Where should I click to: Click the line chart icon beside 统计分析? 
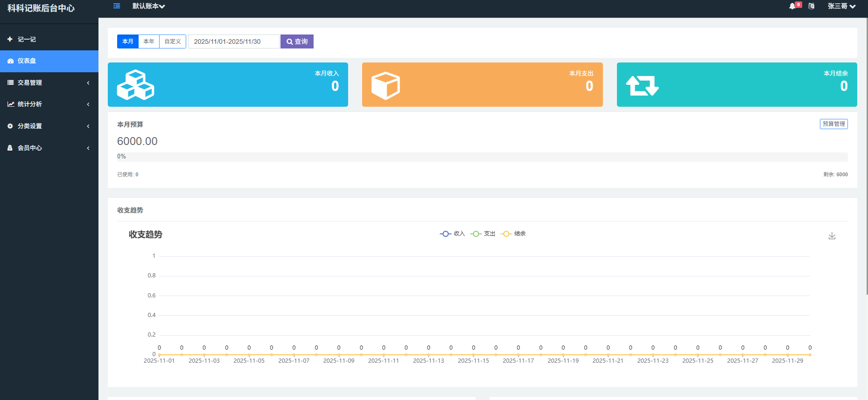coord(10,104)
